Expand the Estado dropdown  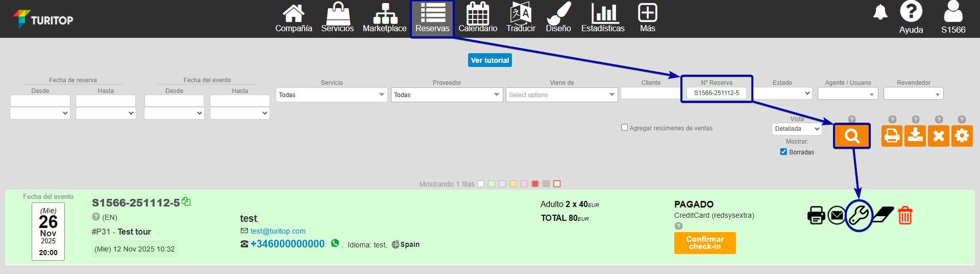click(782, 93)
